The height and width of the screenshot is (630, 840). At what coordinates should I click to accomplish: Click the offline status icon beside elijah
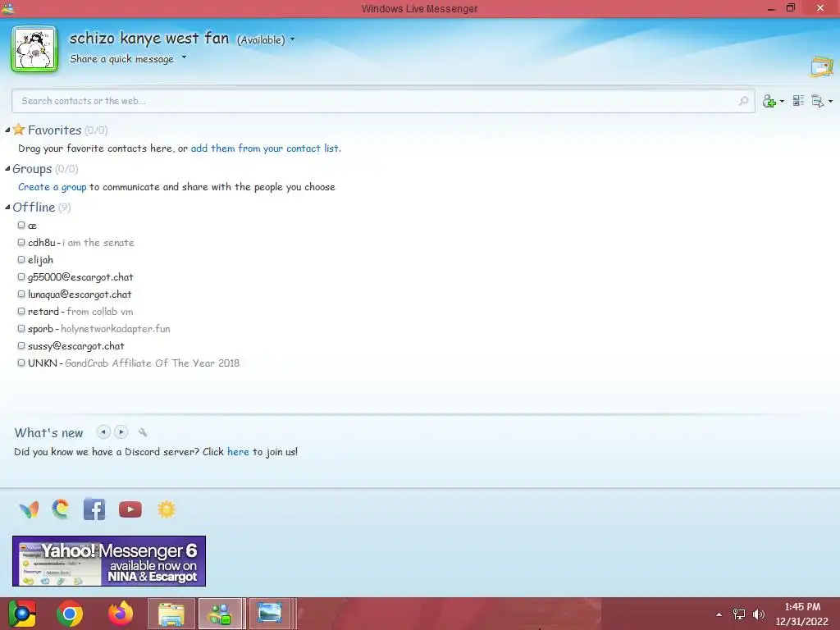point(21,259)
